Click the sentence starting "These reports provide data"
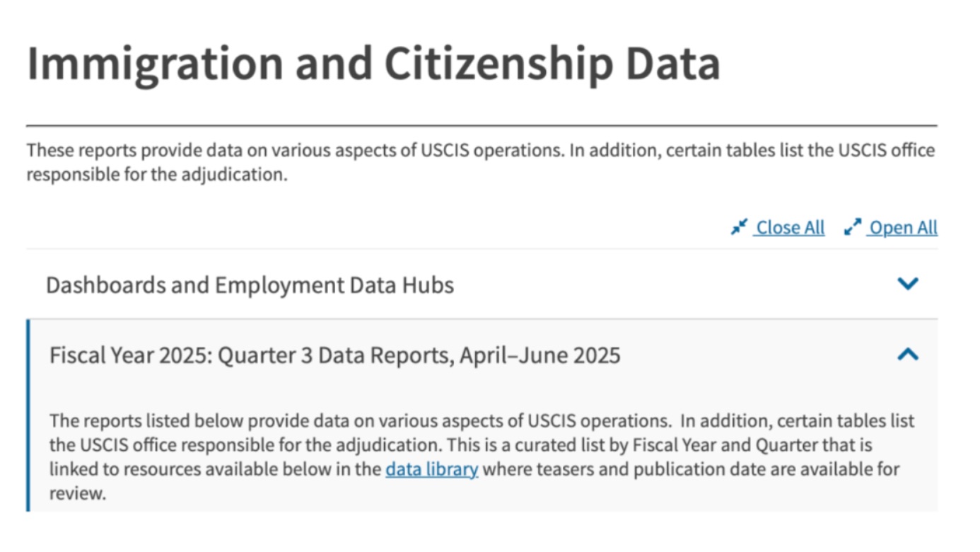 [212, 151]
